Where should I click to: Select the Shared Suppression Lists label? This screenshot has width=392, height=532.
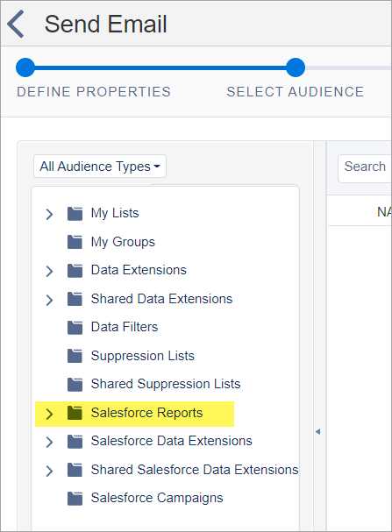click(x=166, y=385)
